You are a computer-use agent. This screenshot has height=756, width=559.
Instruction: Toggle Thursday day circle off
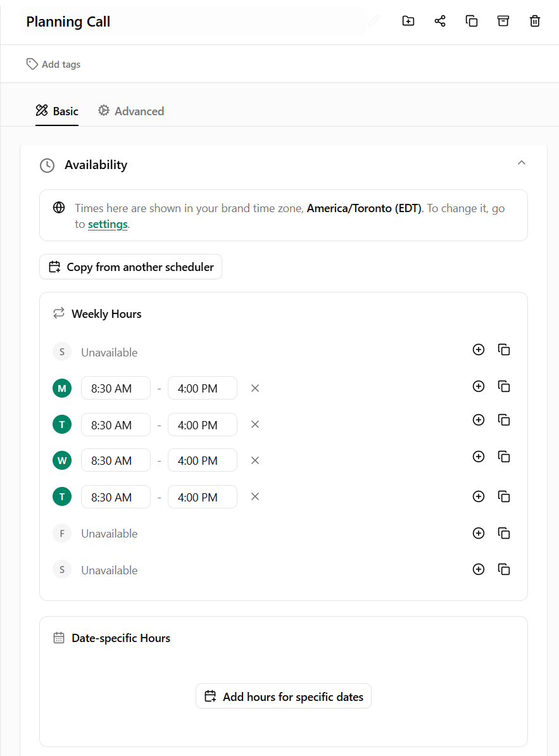(62, 496)
